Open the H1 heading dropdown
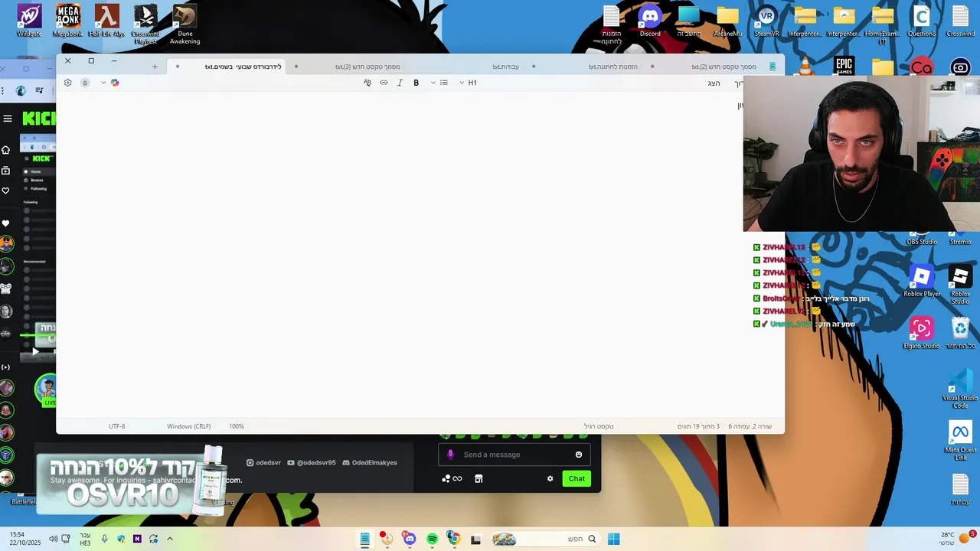This screenshot has height=551, width=980. tap(468, 83)
